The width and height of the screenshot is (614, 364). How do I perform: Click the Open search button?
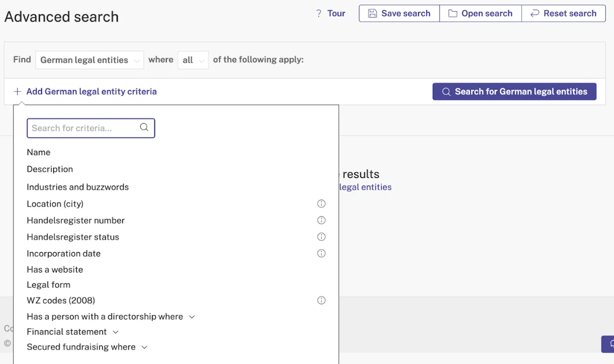click(480, 14)
